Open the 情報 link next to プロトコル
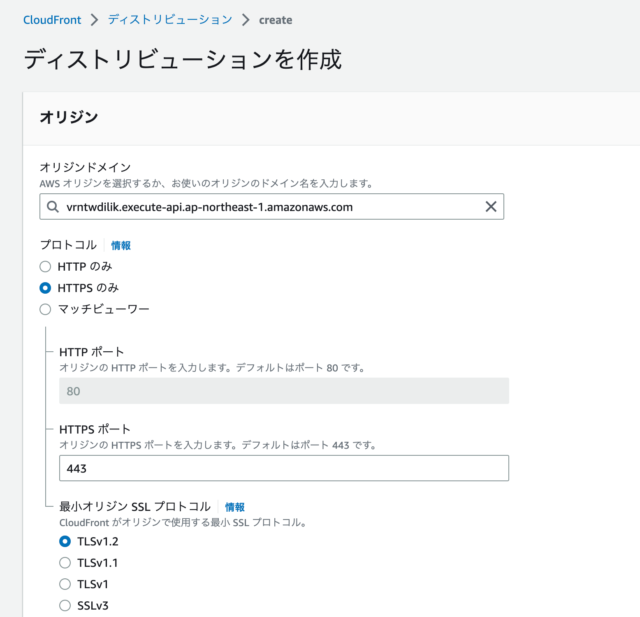 [x=121, y=245]
